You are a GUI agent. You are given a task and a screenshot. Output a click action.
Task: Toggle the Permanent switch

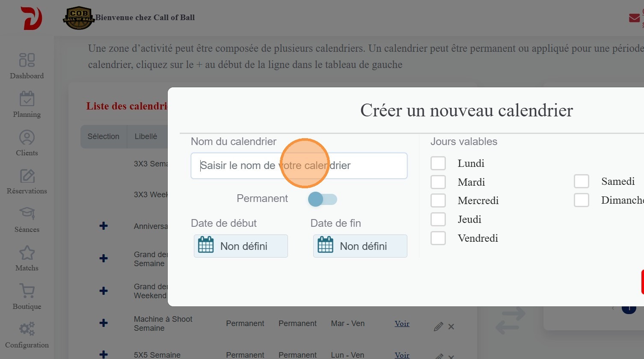point(323,199)
